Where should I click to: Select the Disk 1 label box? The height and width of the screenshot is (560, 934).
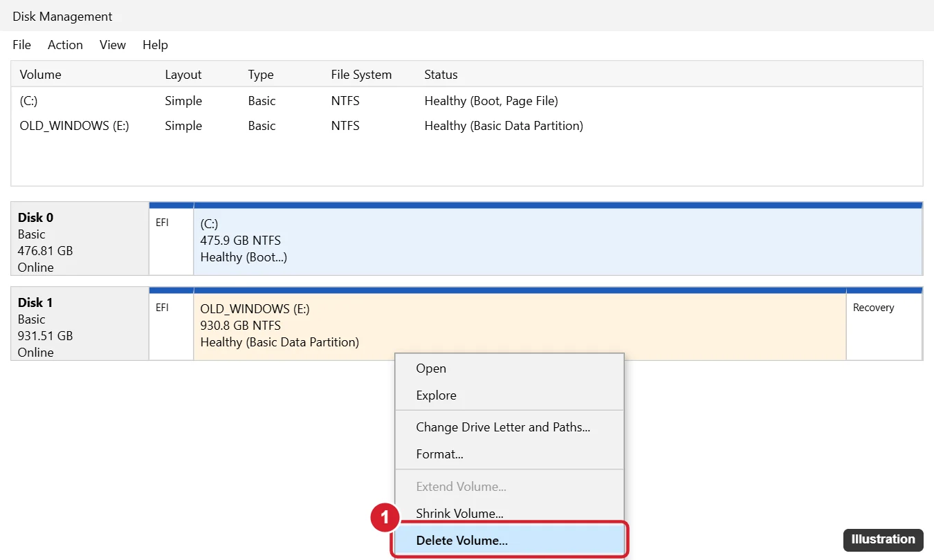point(80,324)
